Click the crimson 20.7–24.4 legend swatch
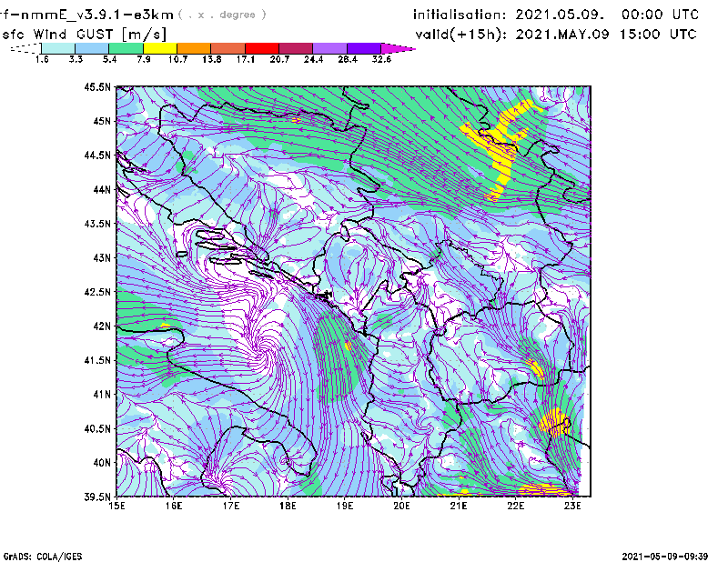728x562 pixels. (x=296, y=48)
